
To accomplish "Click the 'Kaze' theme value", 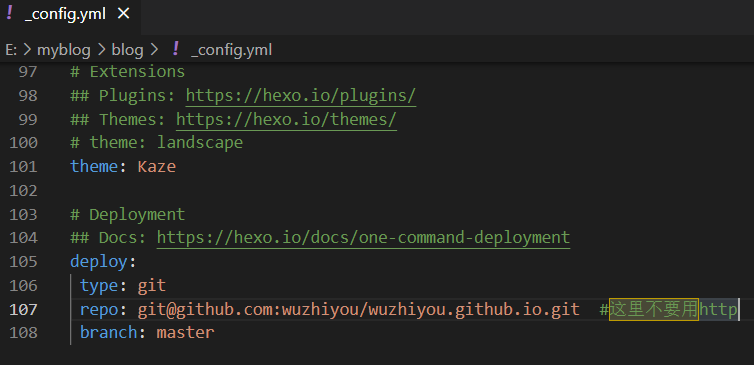I will coord(157,166).
